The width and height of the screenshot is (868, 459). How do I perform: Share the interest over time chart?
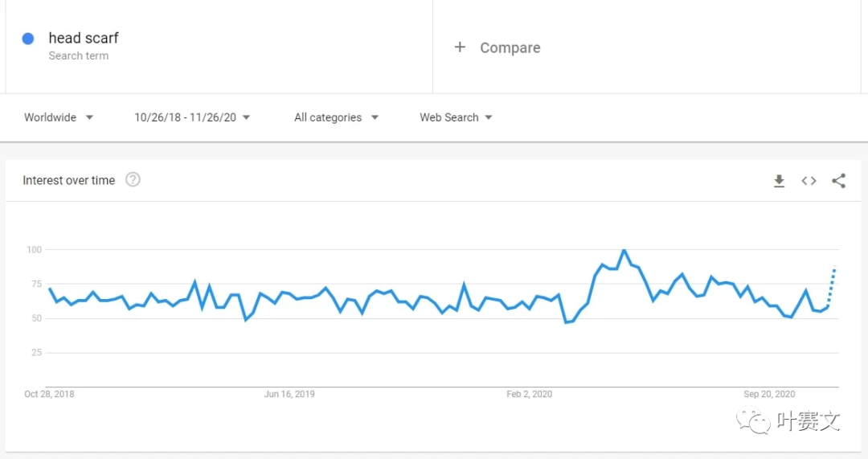pyautogui.click(x=838, y=181)
